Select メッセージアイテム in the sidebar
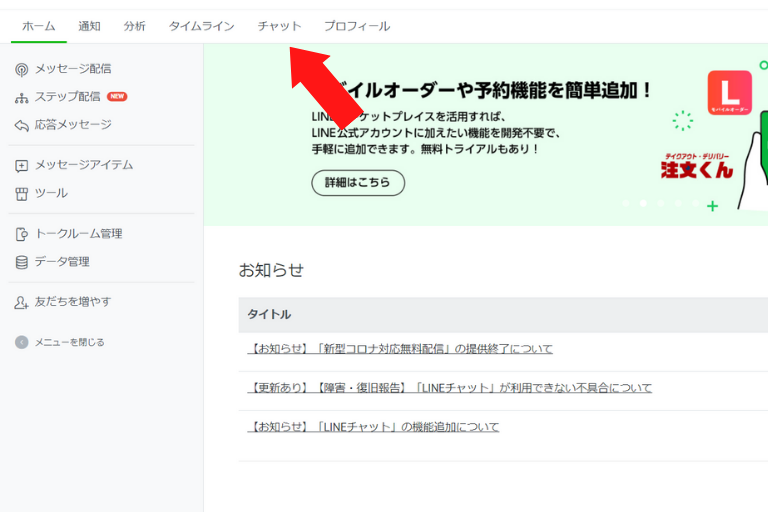This screenshot has width=768, height=512. click(x=84, y=165)
